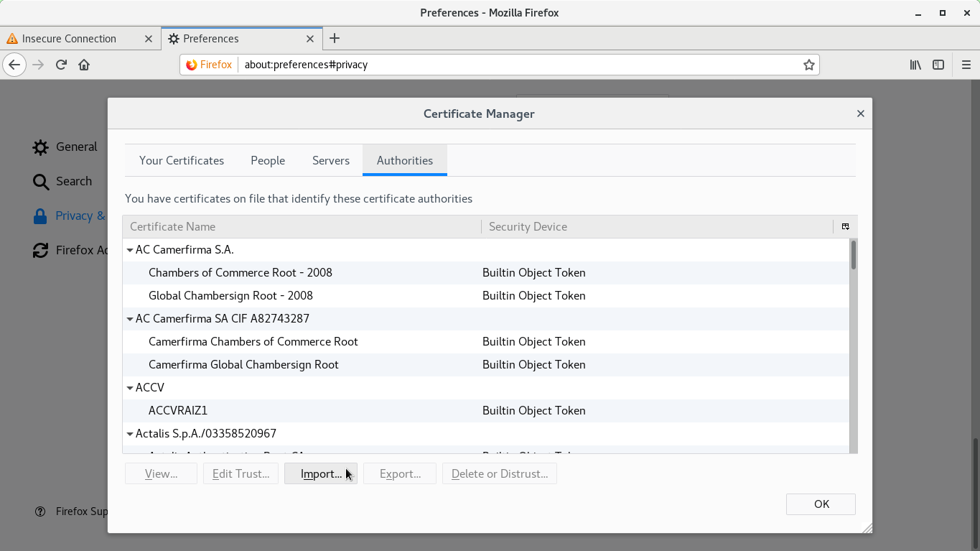Click the Privacy & Security lock icon
Viewport: 980px width, 551px height.
41,216
